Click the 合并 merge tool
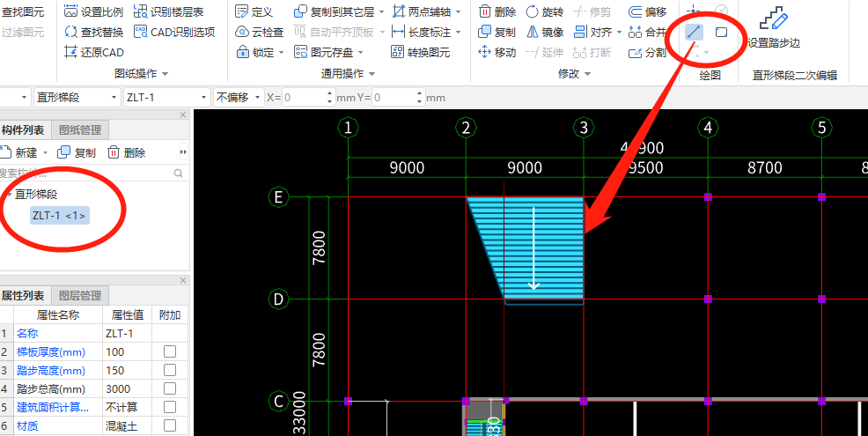The height and width of the screenshot is (436, 868). pos(648,32)
